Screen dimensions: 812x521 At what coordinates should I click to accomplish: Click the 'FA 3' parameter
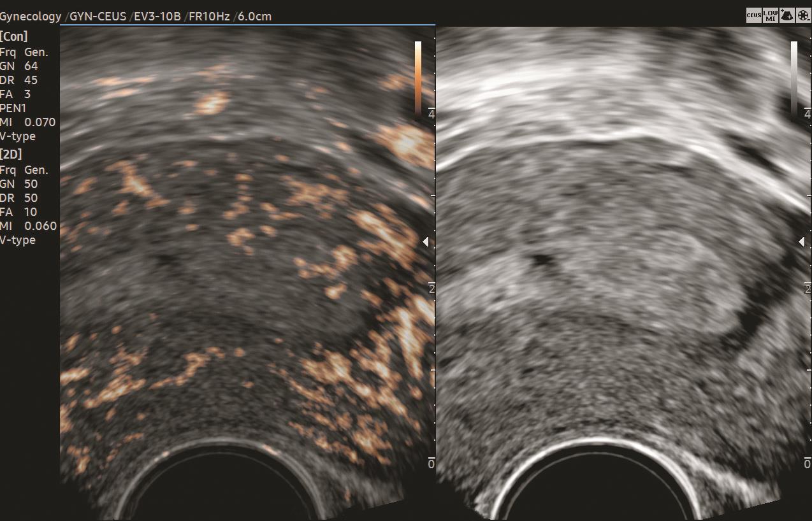(15, 94)
